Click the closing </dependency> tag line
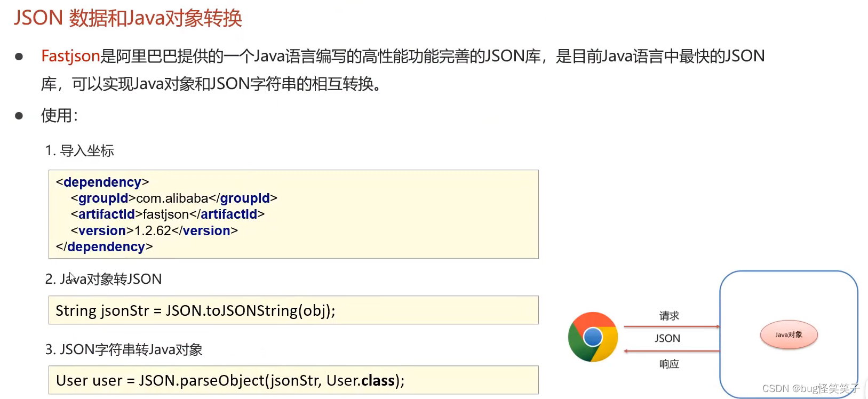 point(104,247)
